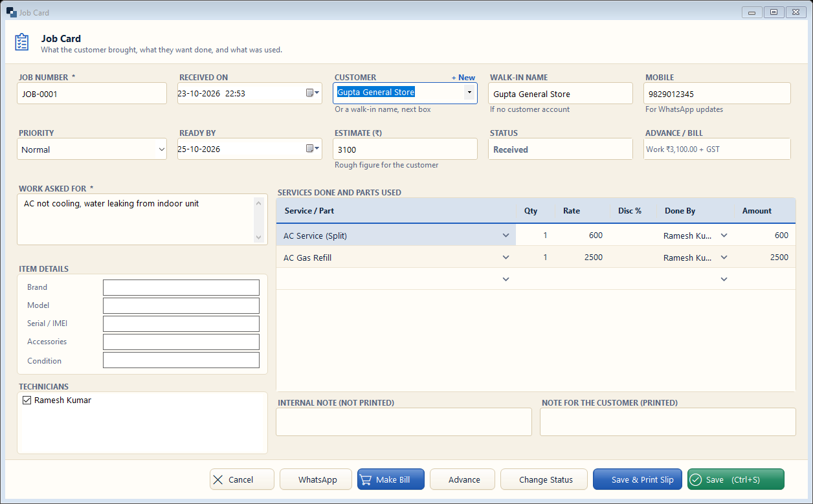813x504 pixels.
Task: Click the Change Status button
Action: (544, 479)
